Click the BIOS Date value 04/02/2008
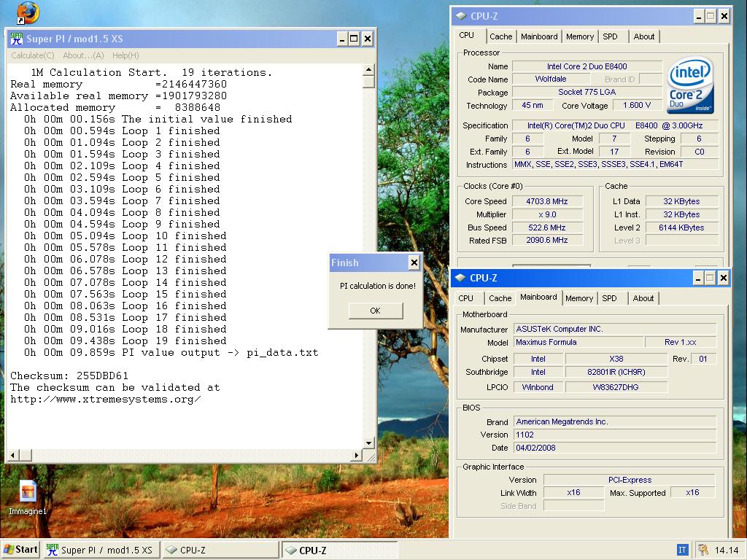Screen dimensions: 747x560 point(615,448)
